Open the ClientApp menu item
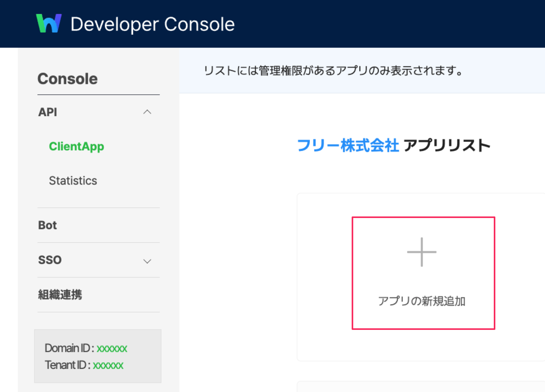 (x=76, y=146)
